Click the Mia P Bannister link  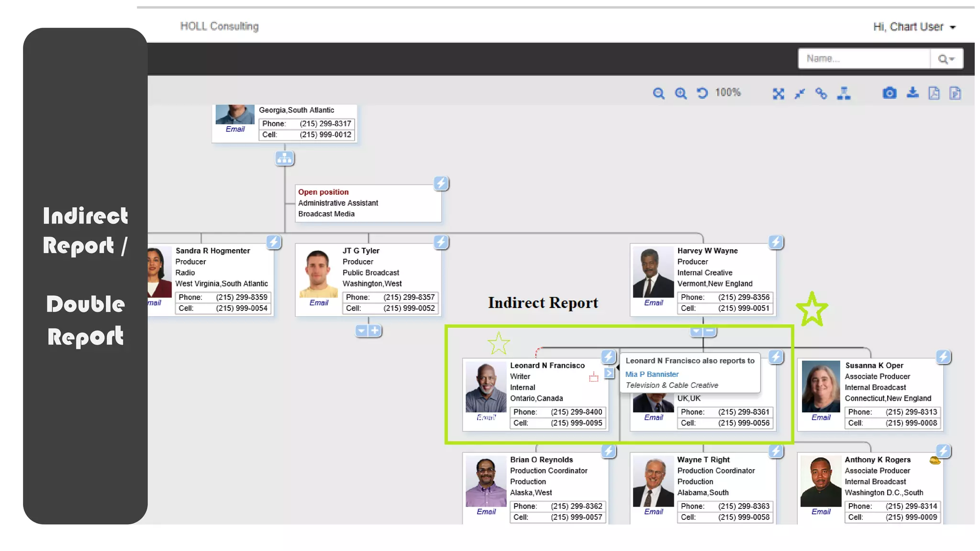(652, 374)
